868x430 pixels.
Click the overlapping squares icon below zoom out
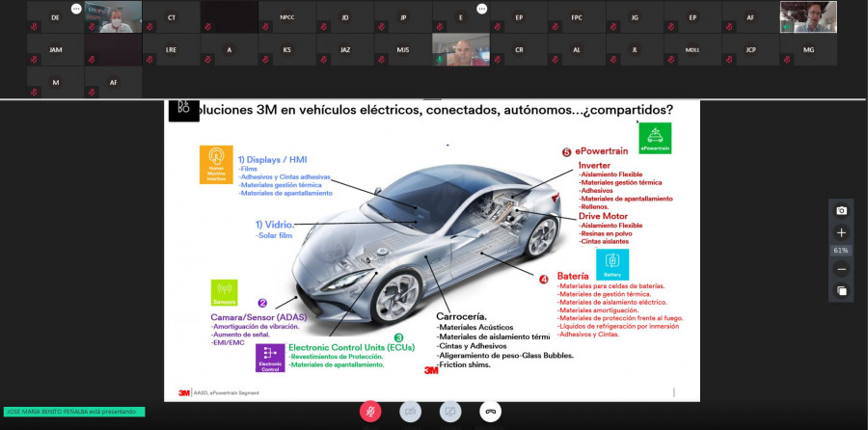tap(841, 290)
